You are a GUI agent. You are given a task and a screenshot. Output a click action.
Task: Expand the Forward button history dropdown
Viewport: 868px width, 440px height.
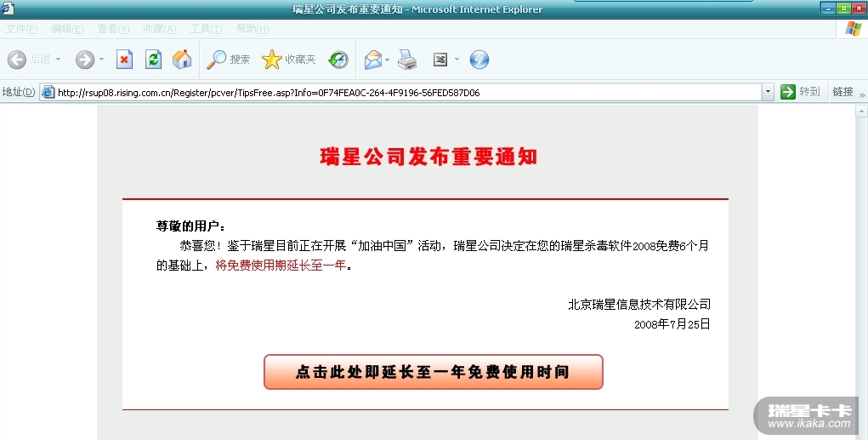click(x=101, y=60)
